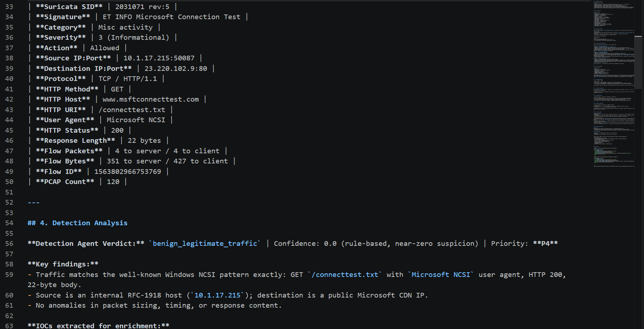Click the vertical scrollbar thumb
The height and width of the screenshot is (329, 644).
(638, 62)
